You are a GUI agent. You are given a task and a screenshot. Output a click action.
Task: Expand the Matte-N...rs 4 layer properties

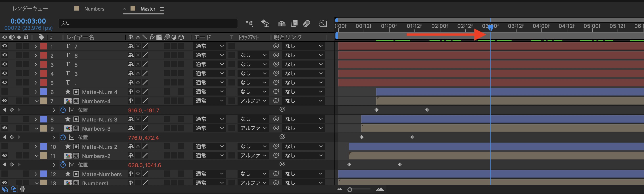tap(36, 92)
